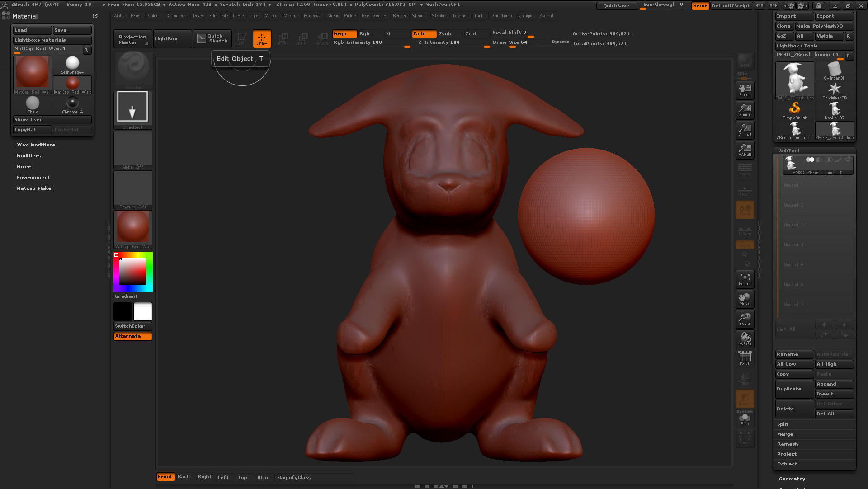This screenshot has width=868, height=489.
Task: Toggle the Mrgb mode button
Action: pos(344,34)
